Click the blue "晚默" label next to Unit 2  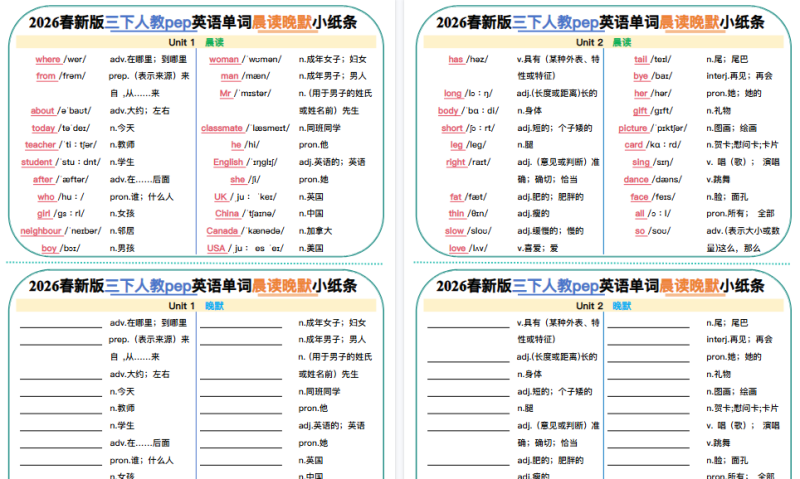(x=622, y=306)
